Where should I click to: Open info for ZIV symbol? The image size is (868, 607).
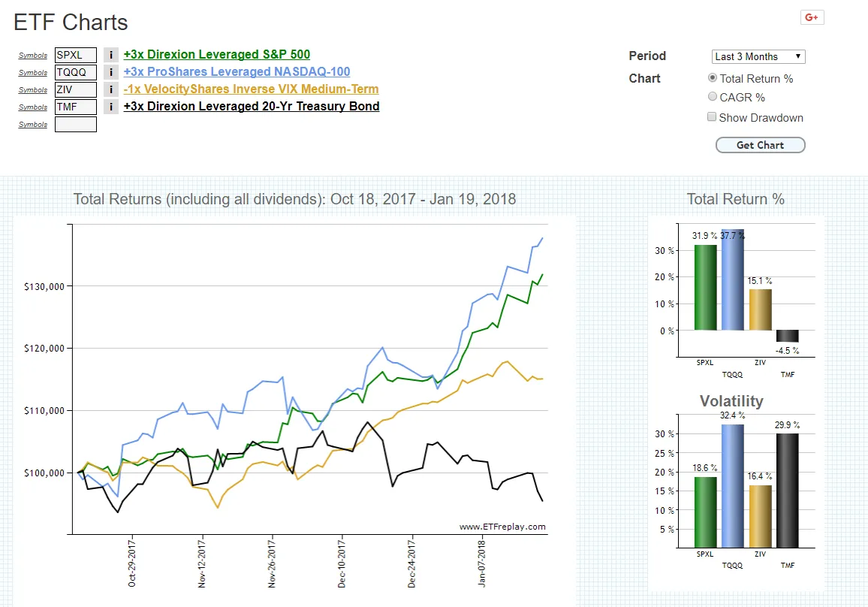110,89
